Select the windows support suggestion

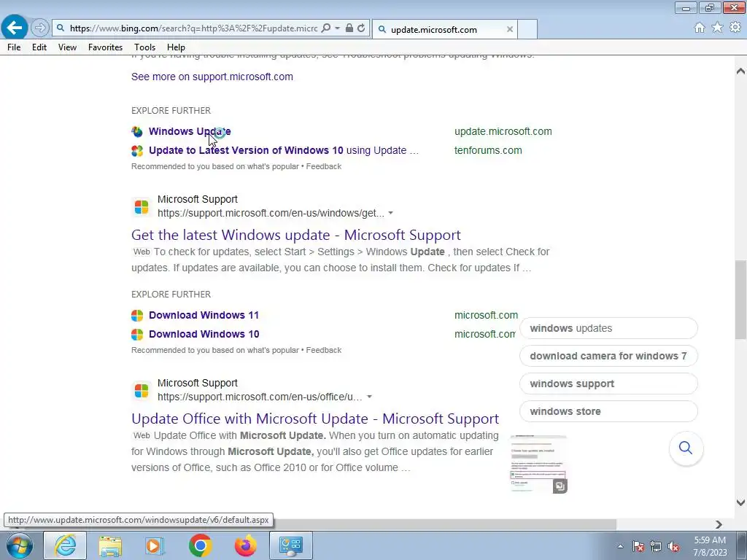click(608, 384)
